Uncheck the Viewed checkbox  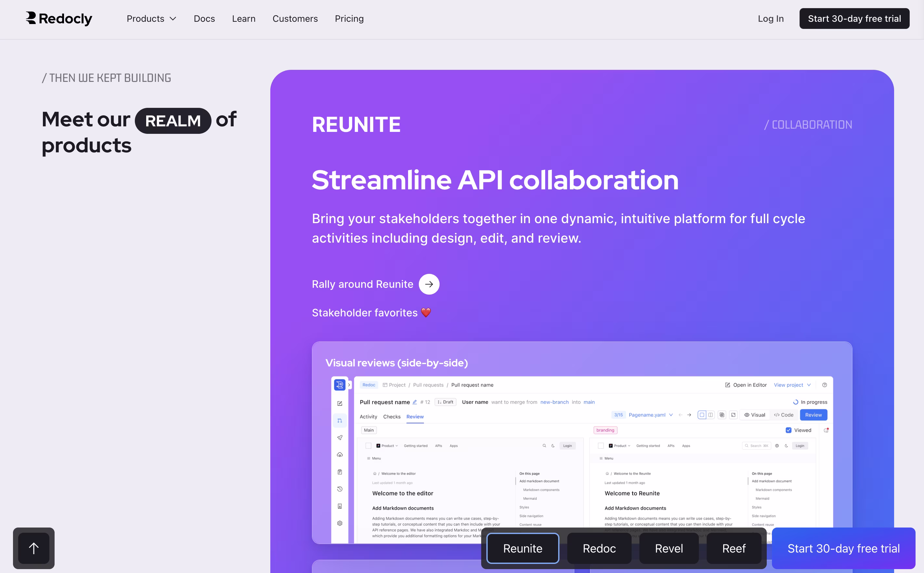(x=788, y=430)
